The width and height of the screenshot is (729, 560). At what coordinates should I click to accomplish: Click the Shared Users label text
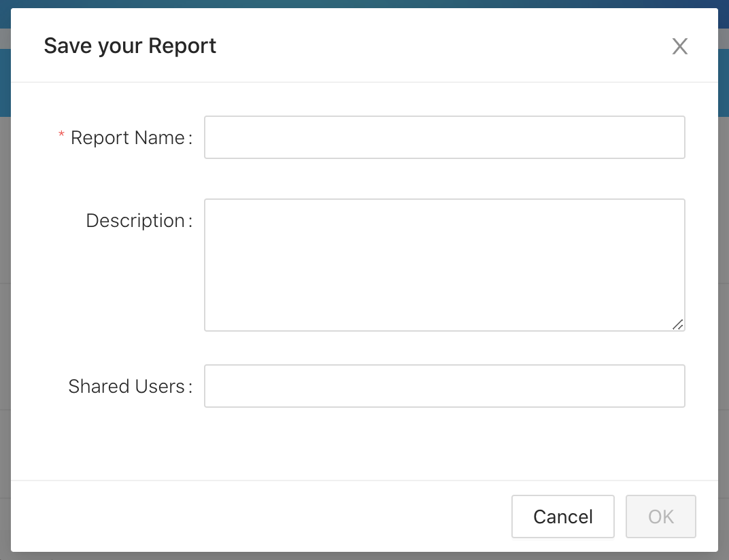coord(126,387)
